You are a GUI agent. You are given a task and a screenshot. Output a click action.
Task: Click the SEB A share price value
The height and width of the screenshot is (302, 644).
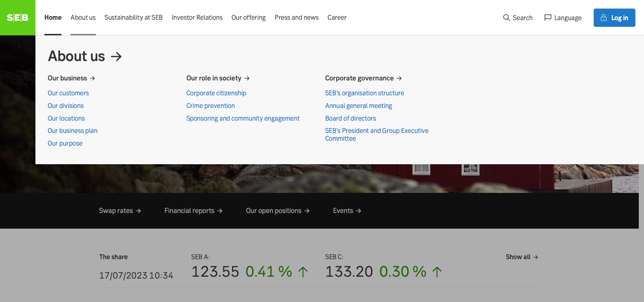(x=215, y=271)
